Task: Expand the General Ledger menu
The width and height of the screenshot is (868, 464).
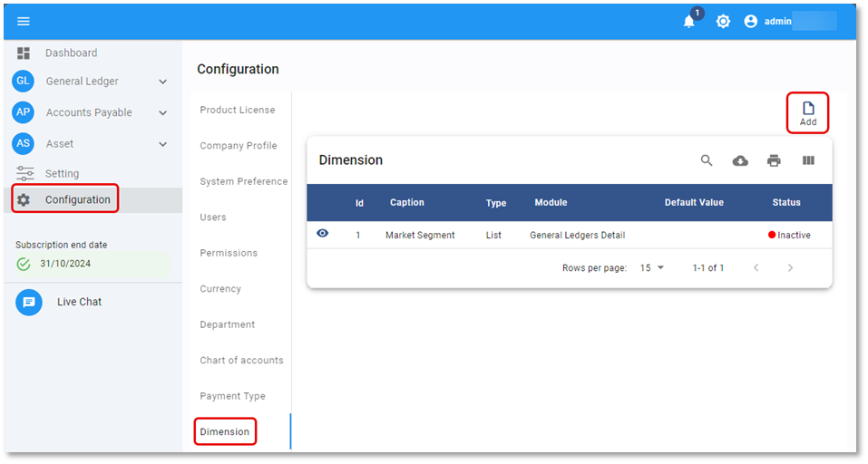Action: pyautogui.click(x=162, y=82)
